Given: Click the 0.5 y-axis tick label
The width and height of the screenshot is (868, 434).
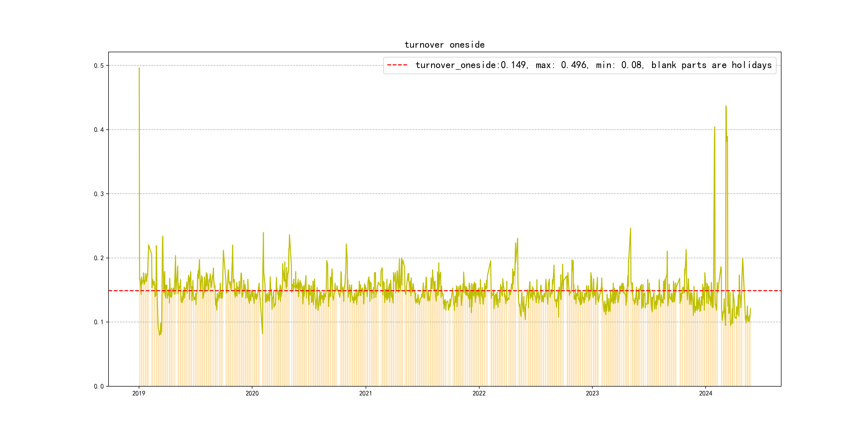Looking at the screenshot, I should click(99, 66).
